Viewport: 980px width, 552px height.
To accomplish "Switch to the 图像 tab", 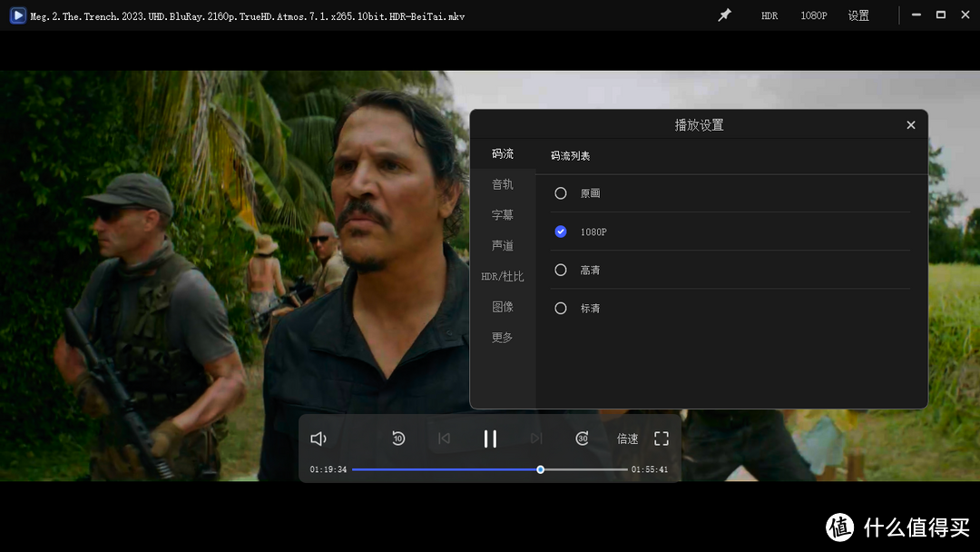I will (503, 307).
